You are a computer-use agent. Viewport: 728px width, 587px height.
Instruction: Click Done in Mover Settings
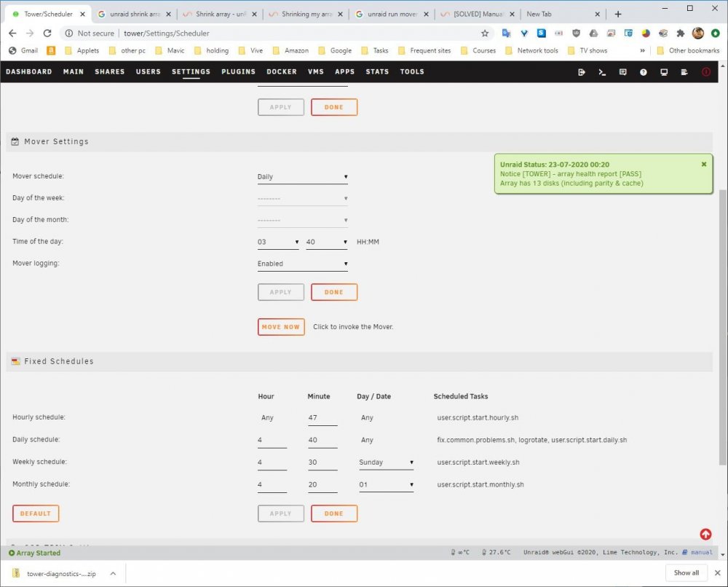click(334, 292)
